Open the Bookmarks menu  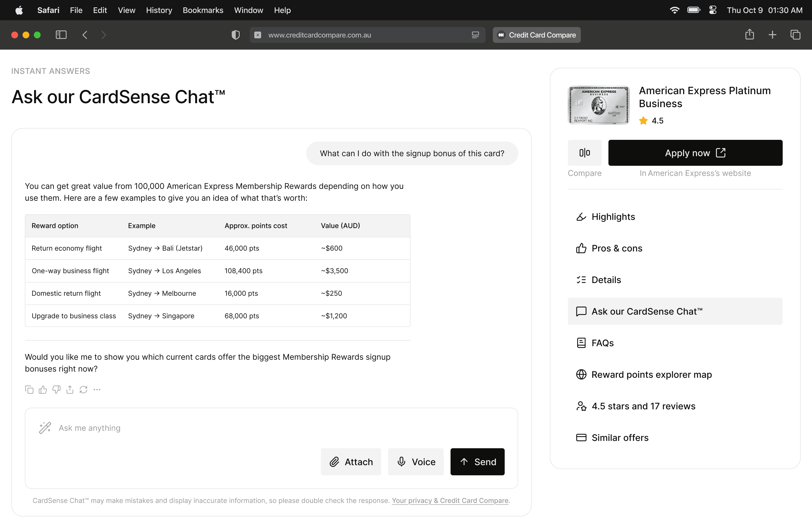[203, 10]
